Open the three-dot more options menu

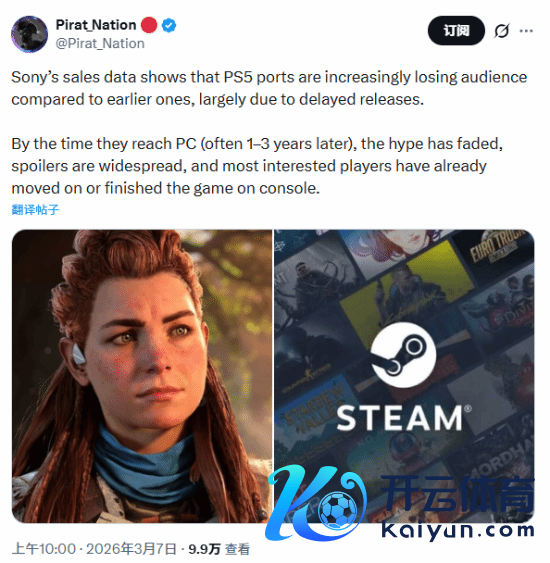526,31
